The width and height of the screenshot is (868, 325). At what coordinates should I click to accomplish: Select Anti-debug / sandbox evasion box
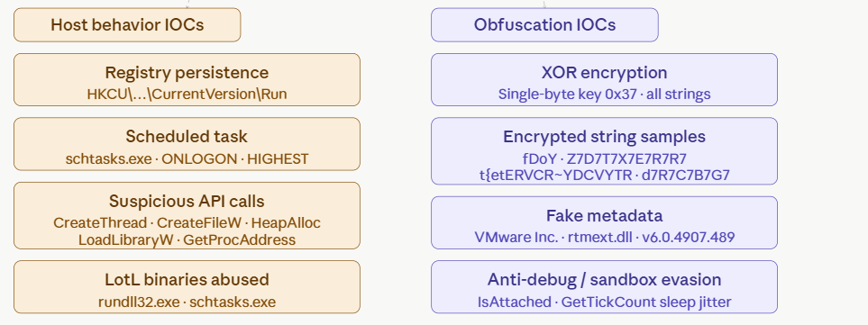(x=605, y=287)
